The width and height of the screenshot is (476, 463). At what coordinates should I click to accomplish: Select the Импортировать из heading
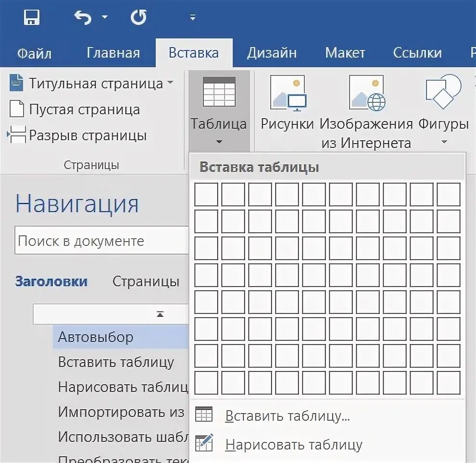tap(121, 412)
